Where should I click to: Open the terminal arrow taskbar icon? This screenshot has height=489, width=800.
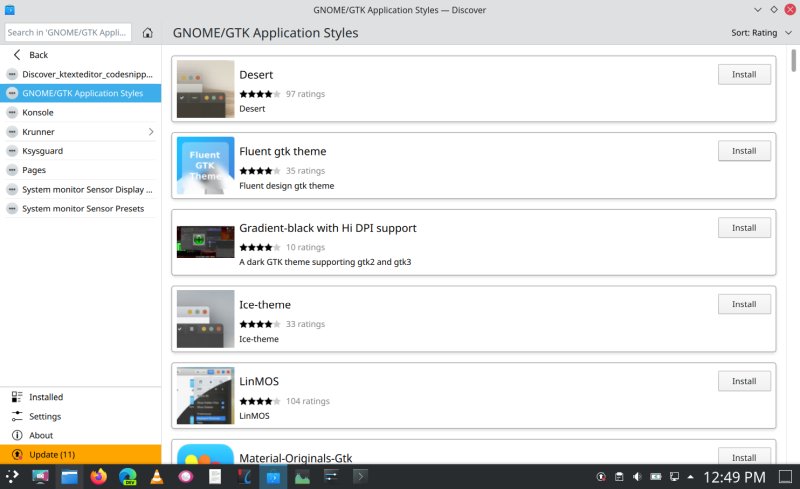(x=360, y=477)
